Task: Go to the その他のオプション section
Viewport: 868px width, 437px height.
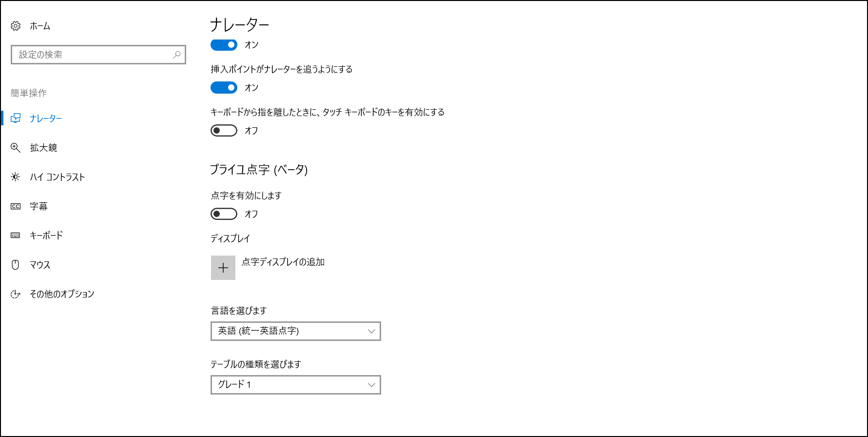Action: coord(62,294)
